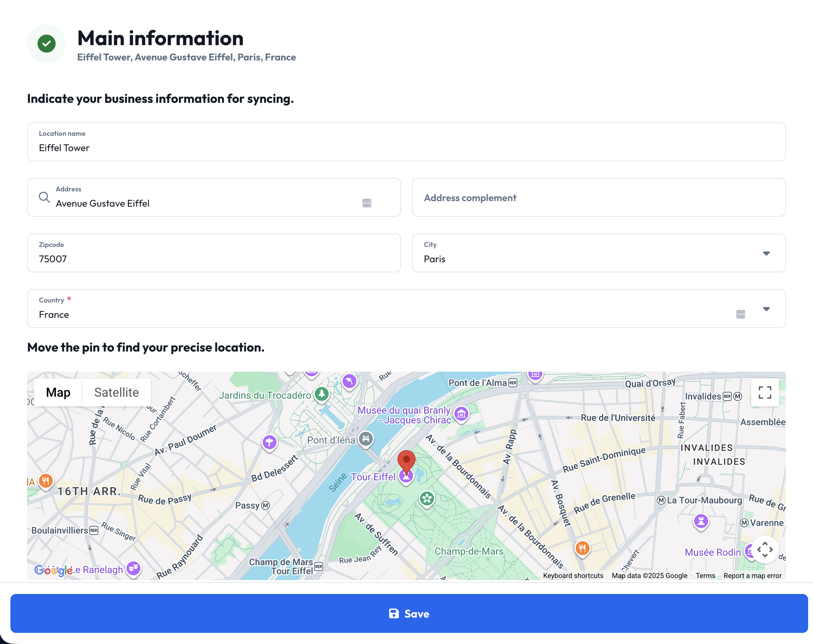Image resolution: width=813 pixels, height=644 pixels.
Task: Click the keyboard icon inside the Country field
Action: click(740, 314)
